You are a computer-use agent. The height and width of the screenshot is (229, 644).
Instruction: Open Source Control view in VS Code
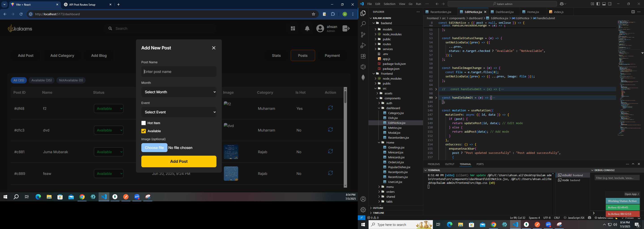[x=363, y=35]
